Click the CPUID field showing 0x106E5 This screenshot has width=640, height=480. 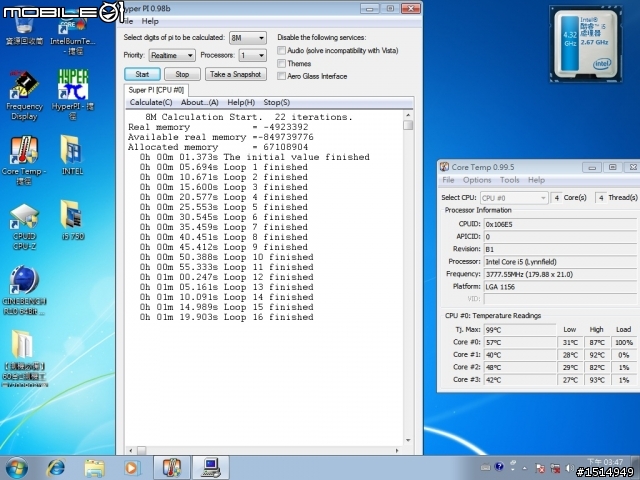coord(560,224)
